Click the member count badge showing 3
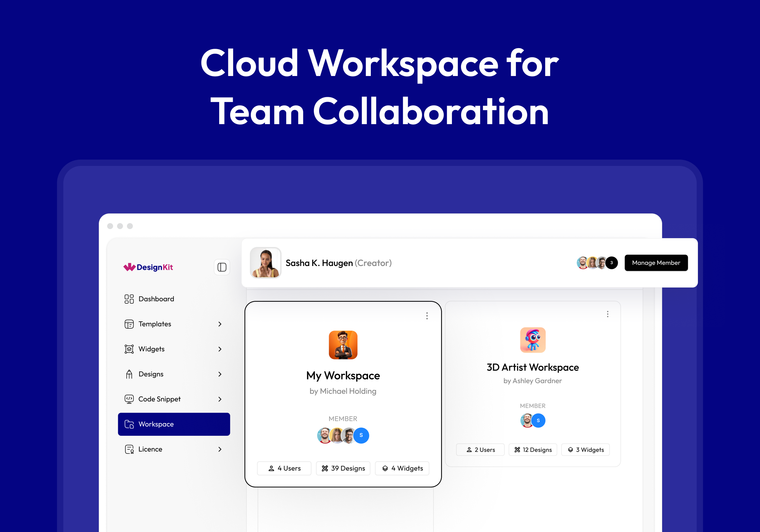 tap(612, 263)
